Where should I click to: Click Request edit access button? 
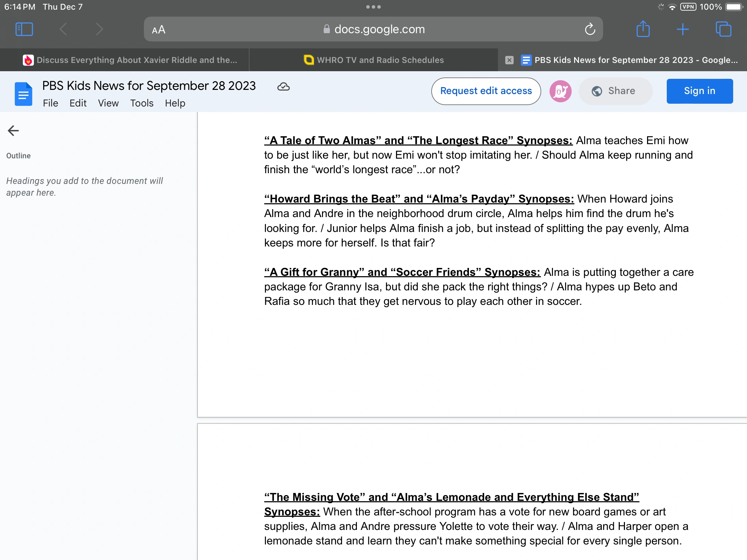pos(486,91)
